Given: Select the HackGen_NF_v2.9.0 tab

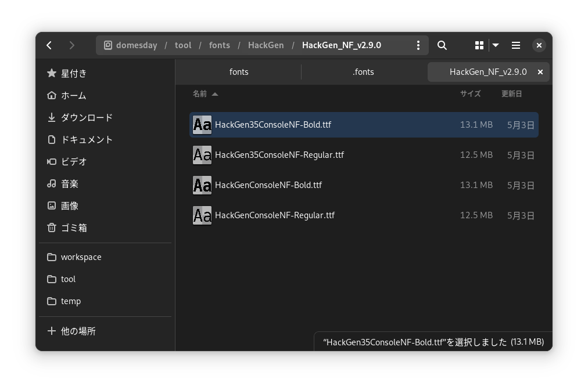Looking at the screenshot, I should [x=488, y=72].
